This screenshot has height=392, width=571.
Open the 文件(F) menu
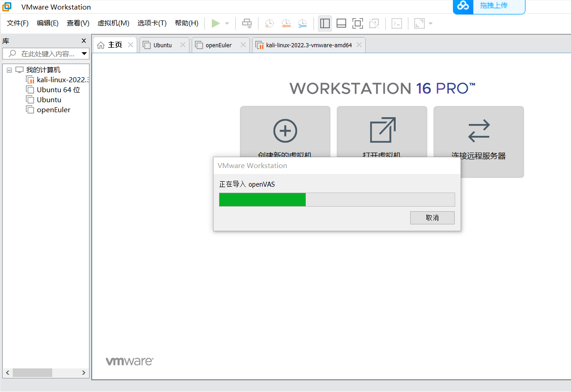(x=18, y=23)
